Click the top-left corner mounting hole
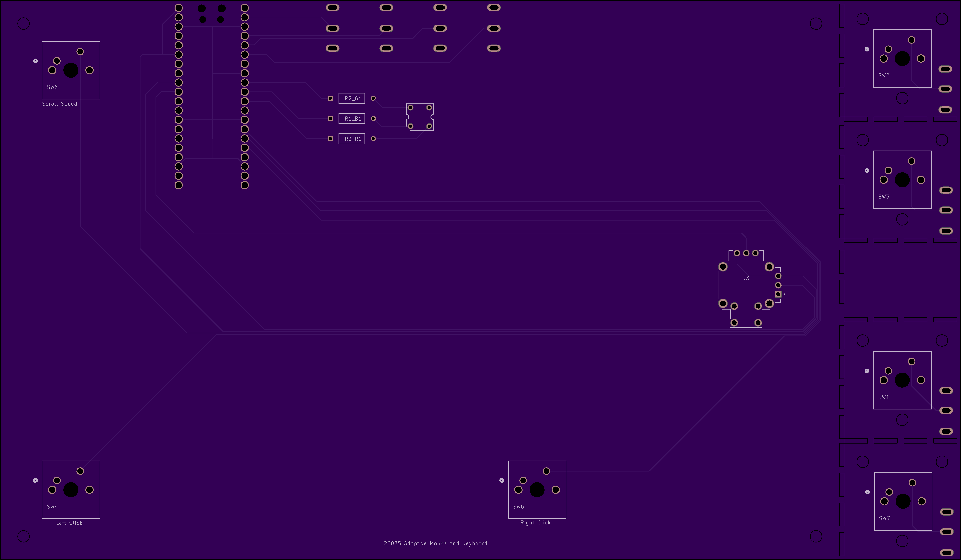Viewport: 961px width, 560px height. [x=24, y=24]
